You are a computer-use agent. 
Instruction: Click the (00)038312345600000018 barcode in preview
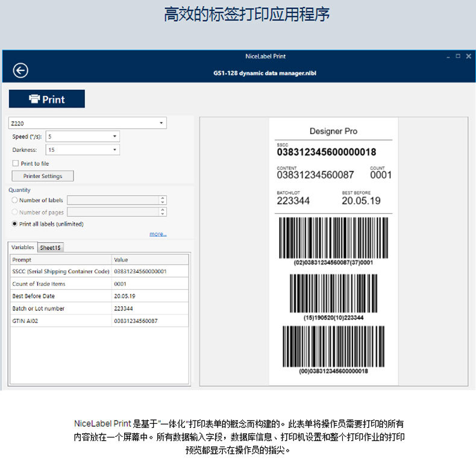point(333,347)
